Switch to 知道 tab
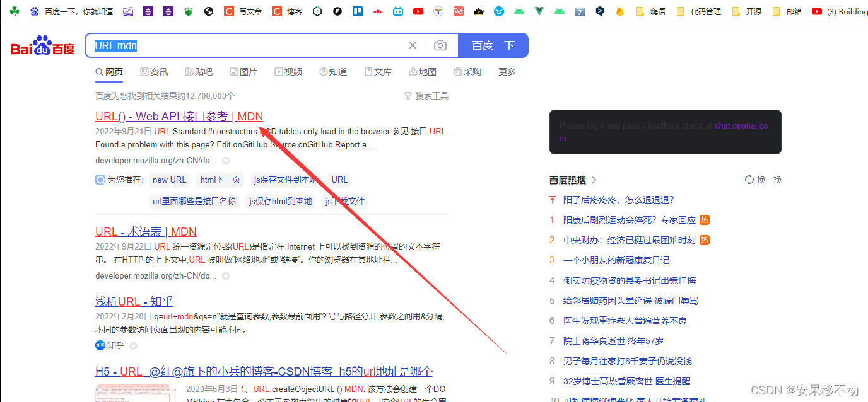868x402 pixels. click(333, 72)
